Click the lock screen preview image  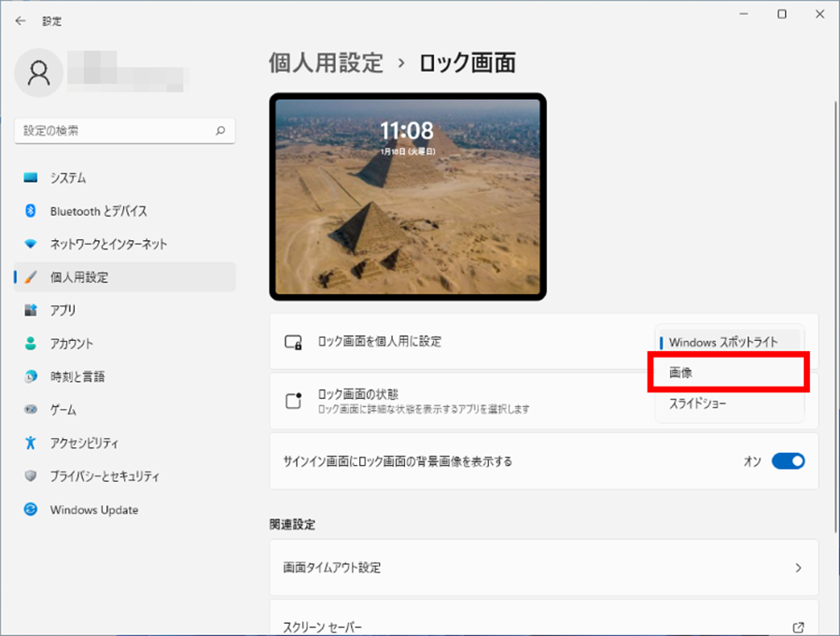[408, 197]
